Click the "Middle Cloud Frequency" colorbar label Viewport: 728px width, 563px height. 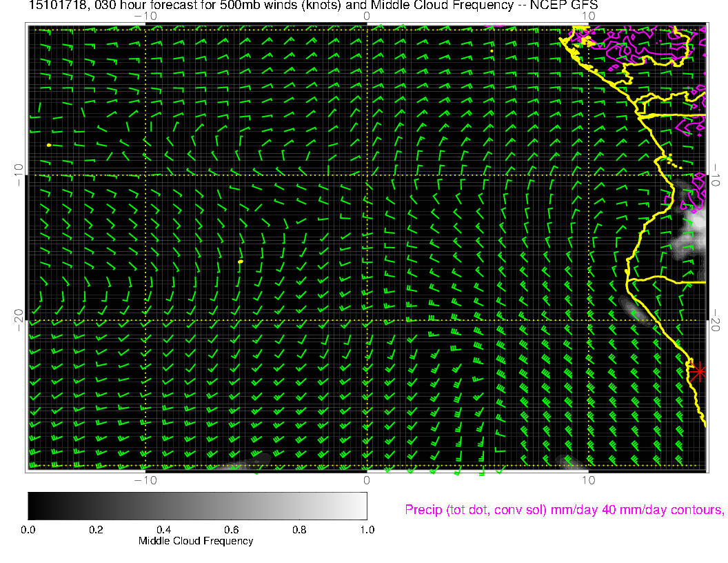[x=196, y=541]
